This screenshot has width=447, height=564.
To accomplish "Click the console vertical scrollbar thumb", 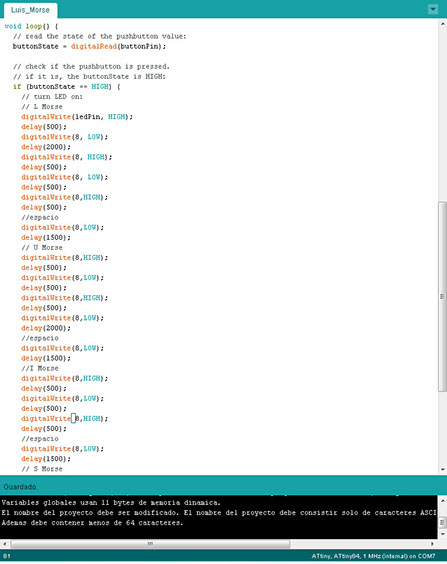I will 442,522.
